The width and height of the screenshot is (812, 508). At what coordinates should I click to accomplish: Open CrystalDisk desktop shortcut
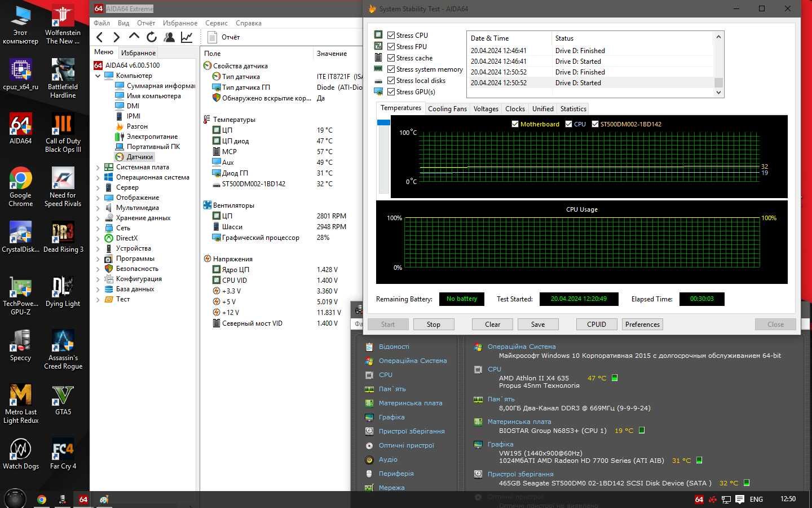pyautogui.click(x=21, y=237)
